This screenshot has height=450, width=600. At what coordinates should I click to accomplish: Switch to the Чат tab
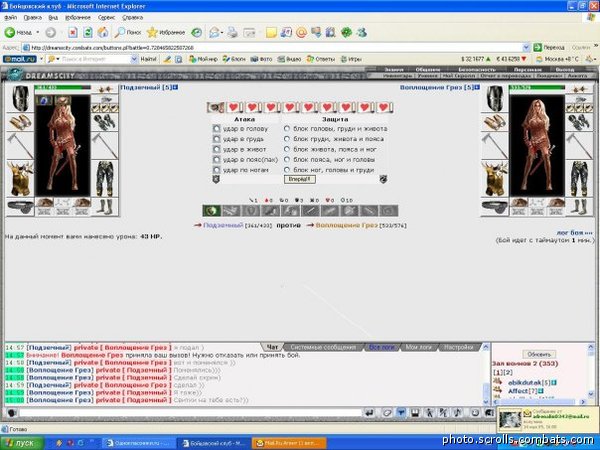tap(272, 347)
